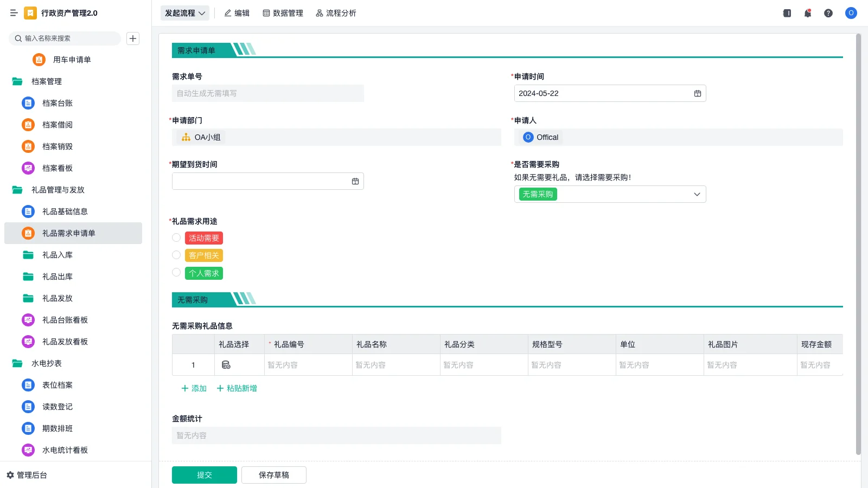
Task: Click the 需求单号 auto-generated field
Action: (x=268, y=93)
